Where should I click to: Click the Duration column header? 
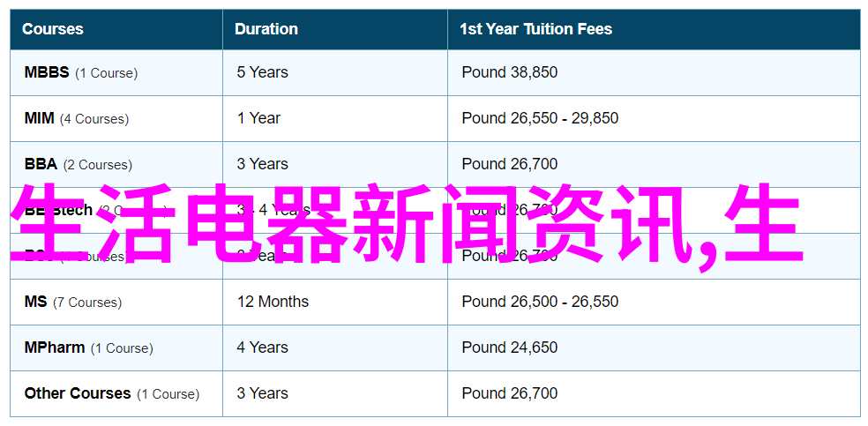pos(266,29)
